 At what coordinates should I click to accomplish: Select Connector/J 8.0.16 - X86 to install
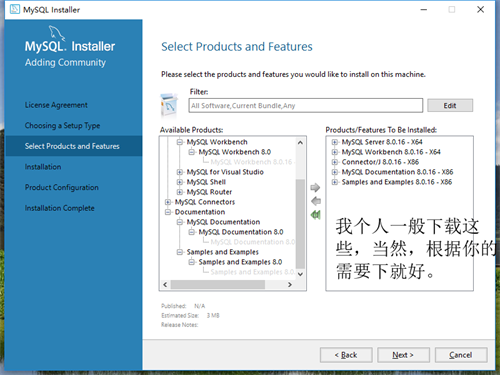pyautogui.click(x=380, y=162)
